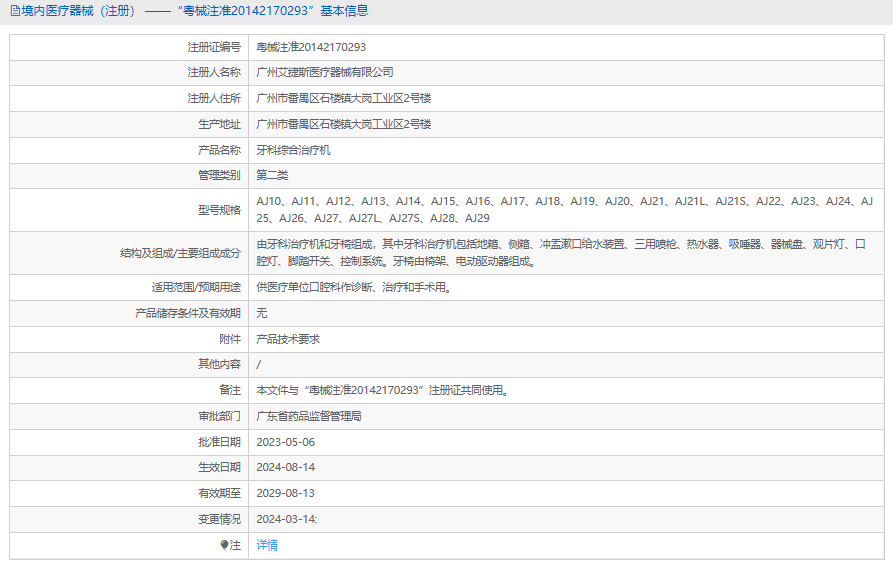Click the 审批部门 label
The image size is (893, 566).
(x=219, y=416)
